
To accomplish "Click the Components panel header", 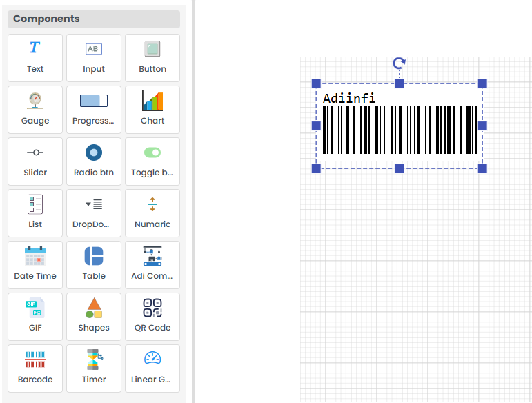I will click(94, 19).
